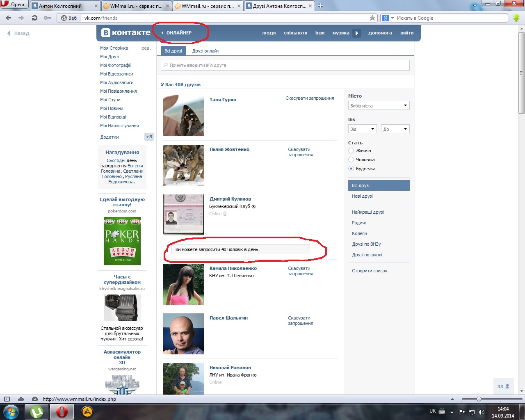Open a new tab with the plus icon

(321, 6)
